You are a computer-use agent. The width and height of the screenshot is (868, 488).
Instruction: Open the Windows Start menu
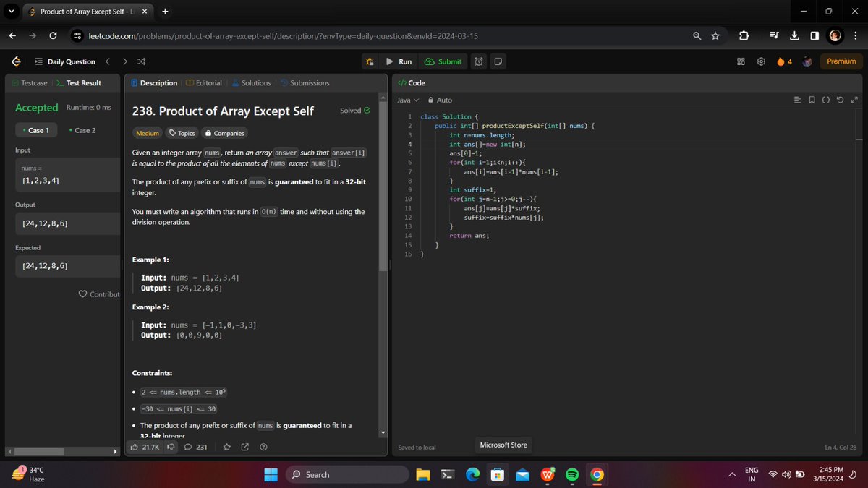point(271,475)
